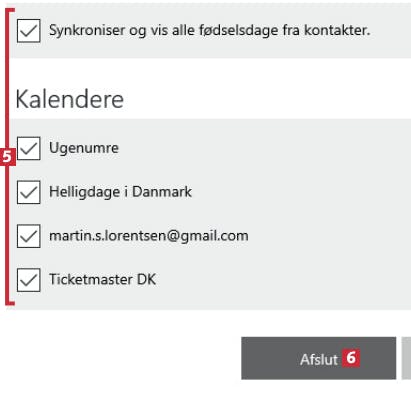Untick the martin.s.lorentsen@gmail.com calendar checkbox

pyautogui.click(x=29, y=236)
